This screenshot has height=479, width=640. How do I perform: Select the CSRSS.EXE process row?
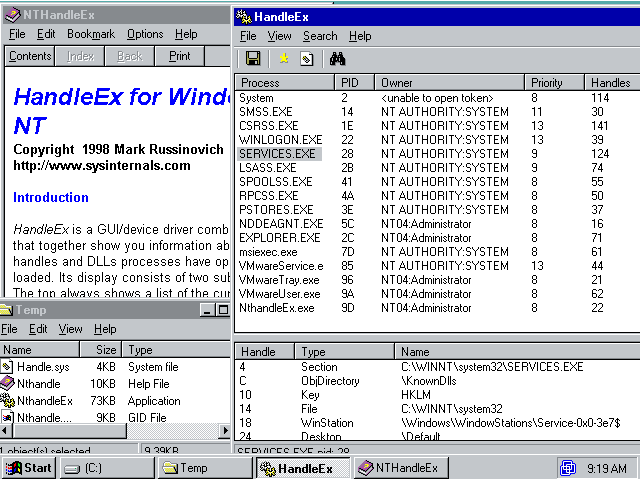tap(437, 126)
